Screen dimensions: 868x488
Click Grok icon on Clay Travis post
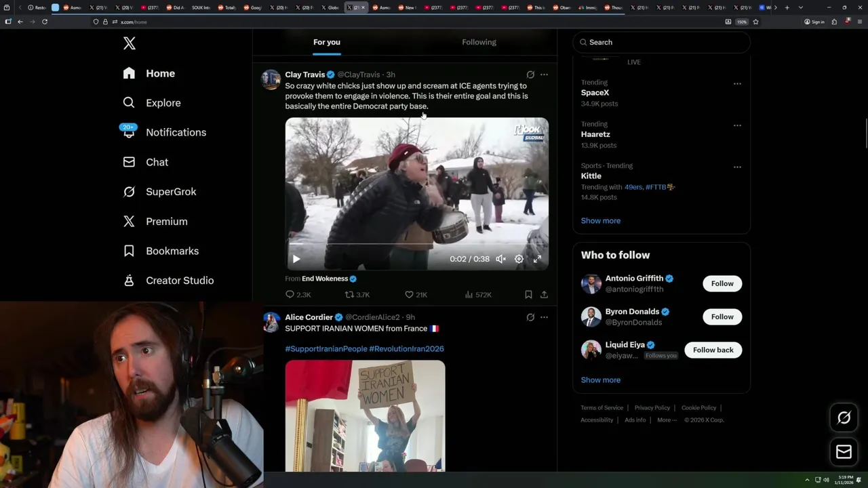(x=530, y=75)
